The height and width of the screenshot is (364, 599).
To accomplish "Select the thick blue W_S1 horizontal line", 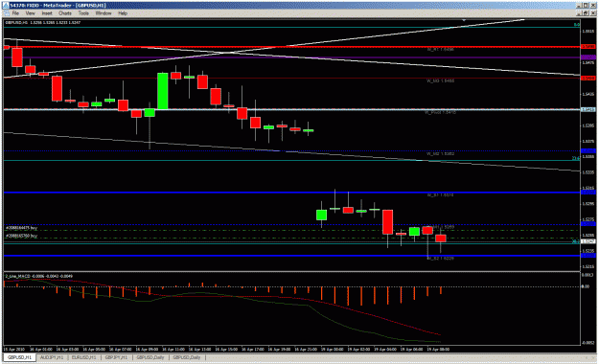I will click(x=292, y=193).
